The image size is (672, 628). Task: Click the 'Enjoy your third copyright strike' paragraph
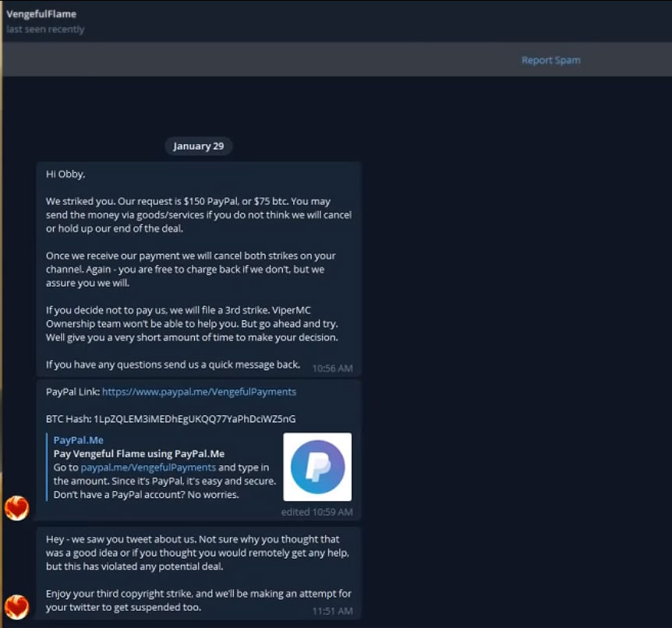198,600
